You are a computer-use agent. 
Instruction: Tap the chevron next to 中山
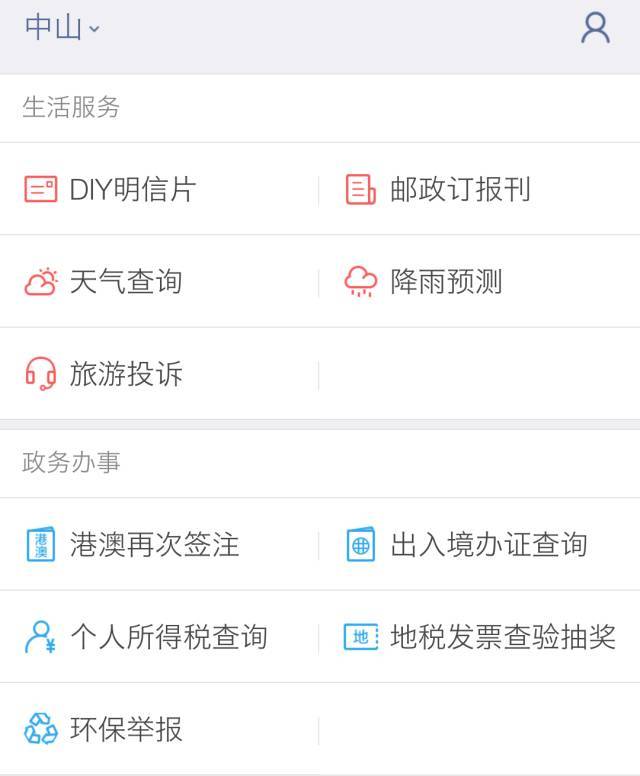94,29
